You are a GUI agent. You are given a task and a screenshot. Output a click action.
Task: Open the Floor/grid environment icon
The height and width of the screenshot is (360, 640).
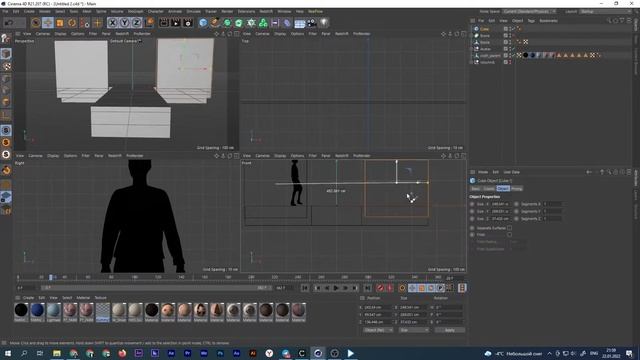[x=300, y=23]
